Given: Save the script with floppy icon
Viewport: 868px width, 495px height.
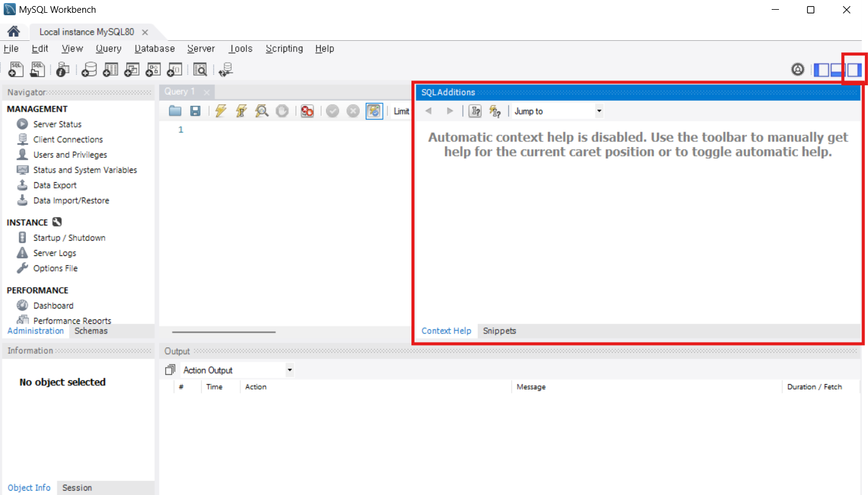Looking at the screenshot, I should click(x=195, y=111).
